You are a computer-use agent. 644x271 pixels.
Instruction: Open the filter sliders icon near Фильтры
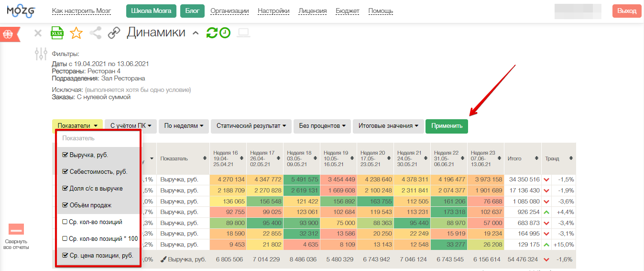41,54
